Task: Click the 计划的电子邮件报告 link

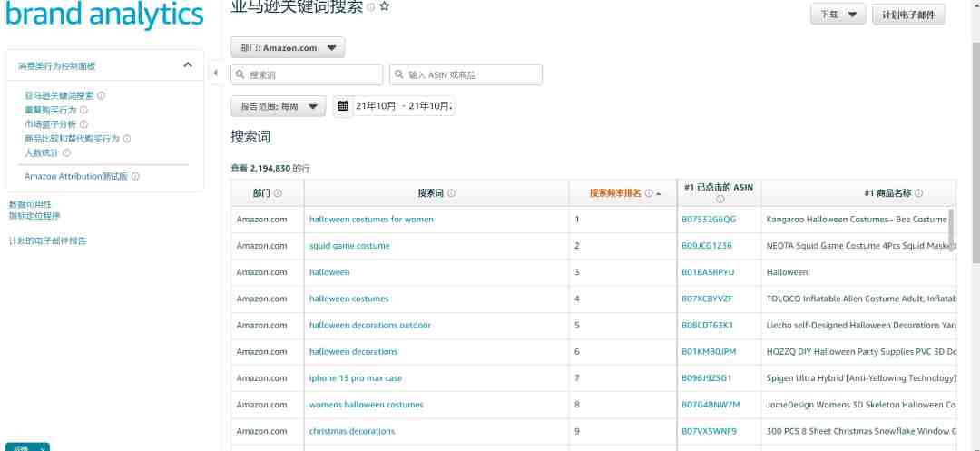Action: pyautogui.click(x=47, y=240)
